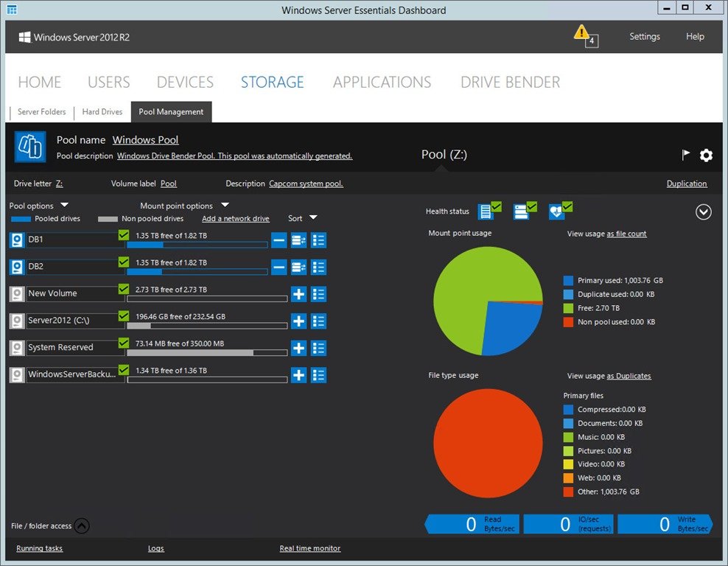Add System Reserved to the pool
Image resolution: width=728 pixels, height=566 pixels.
coord(298,348)
